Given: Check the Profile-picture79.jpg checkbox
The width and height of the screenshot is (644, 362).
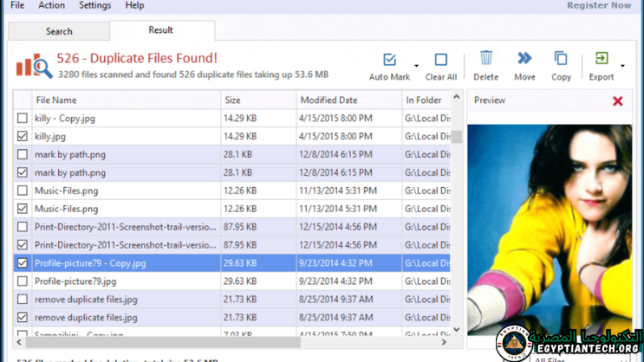Looking at the screenshot, I should pyautogui.click(x=23, y=281).
